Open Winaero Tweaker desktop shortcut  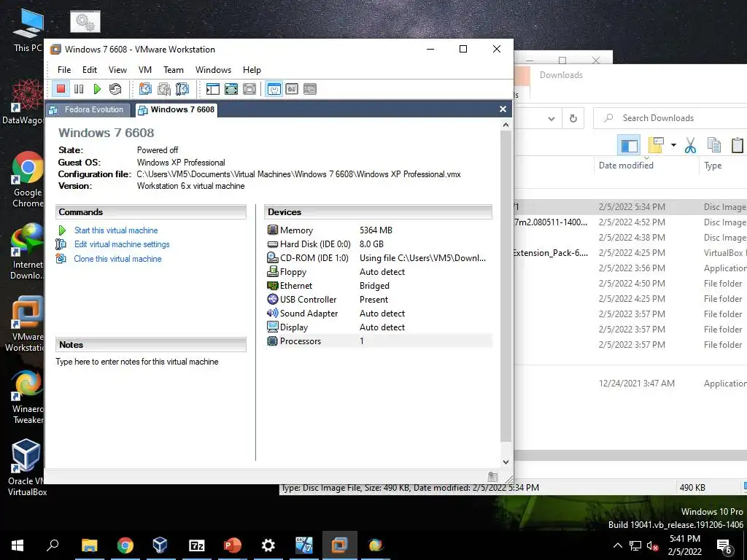tap(28, 396)
